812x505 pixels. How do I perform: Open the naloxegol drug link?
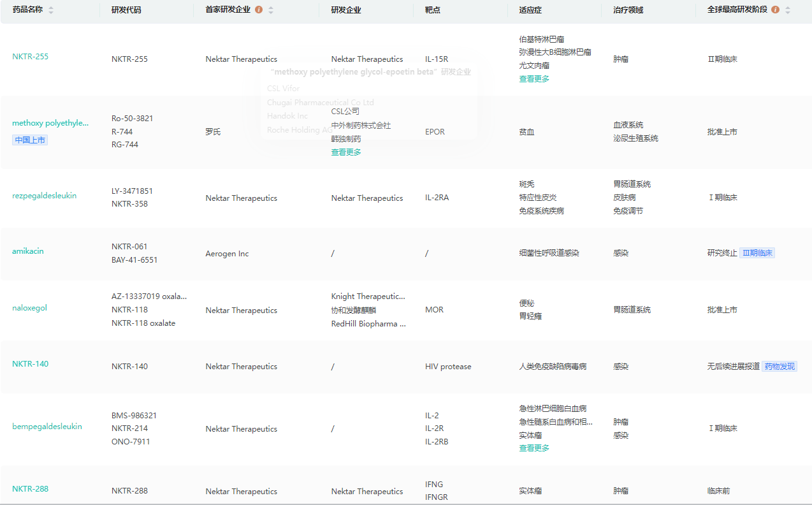pyautogui.click(x=29, y=308)
